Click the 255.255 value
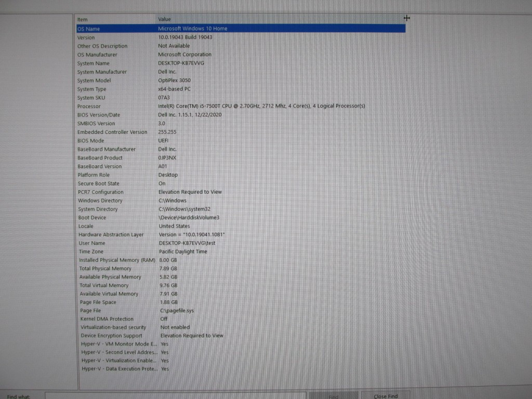532x399 pixels. tap(167, 132)
